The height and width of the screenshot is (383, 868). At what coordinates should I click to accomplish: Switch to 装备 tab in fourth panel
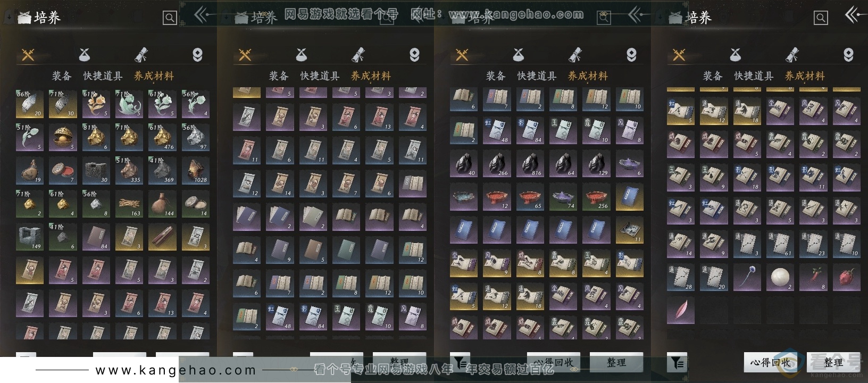click(713, 76)
